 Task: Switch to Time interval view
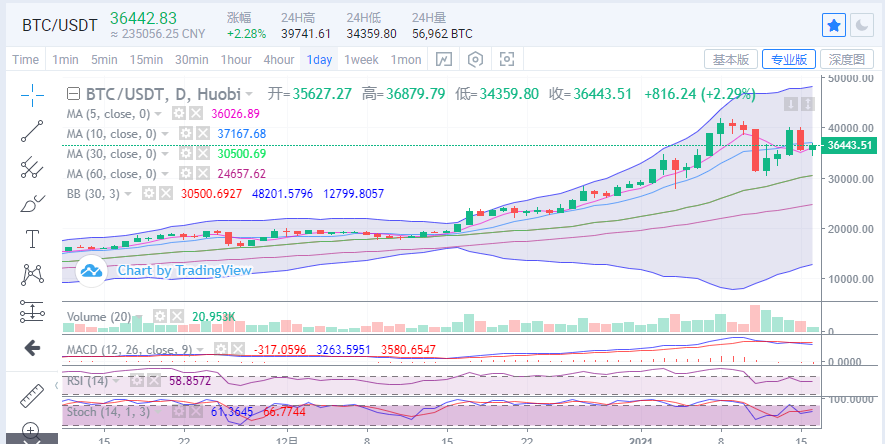[26, 59]
